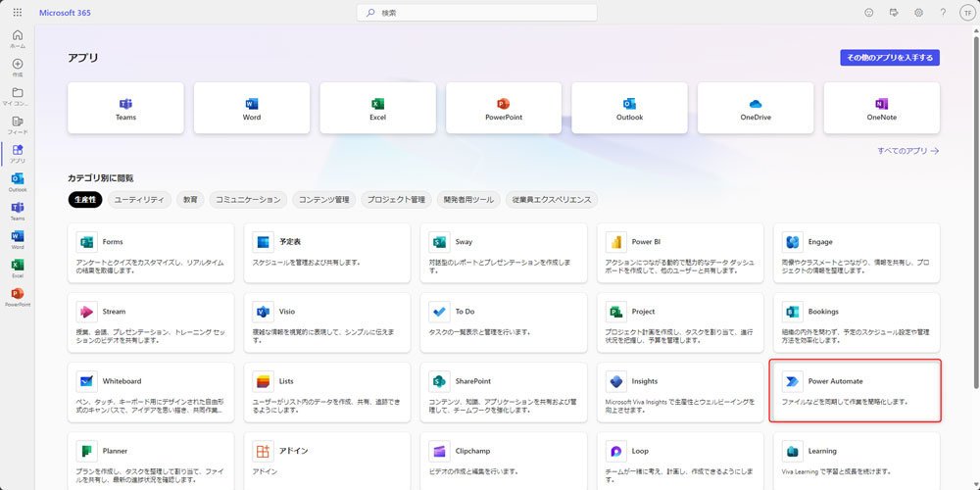Open the Engage app card
This screenshot has width=980, height=490.
pyautogui.click(x=857, y=253)
